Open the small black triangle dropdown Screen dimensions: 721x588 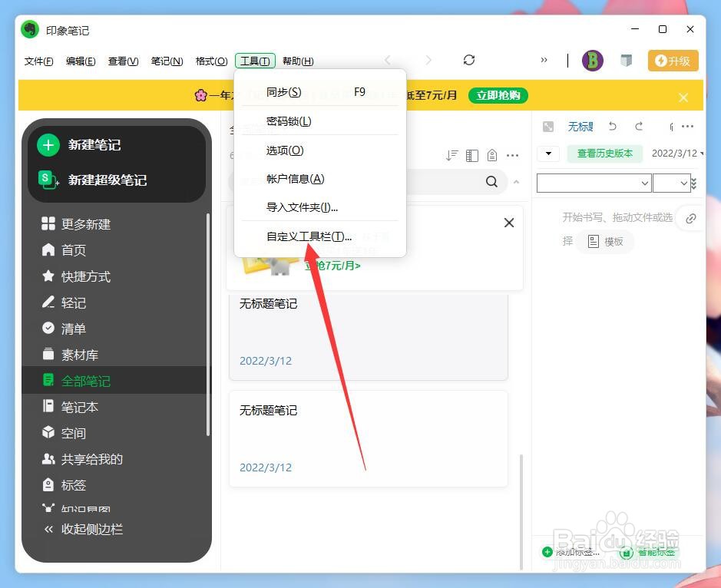click(x=548, y=154)
